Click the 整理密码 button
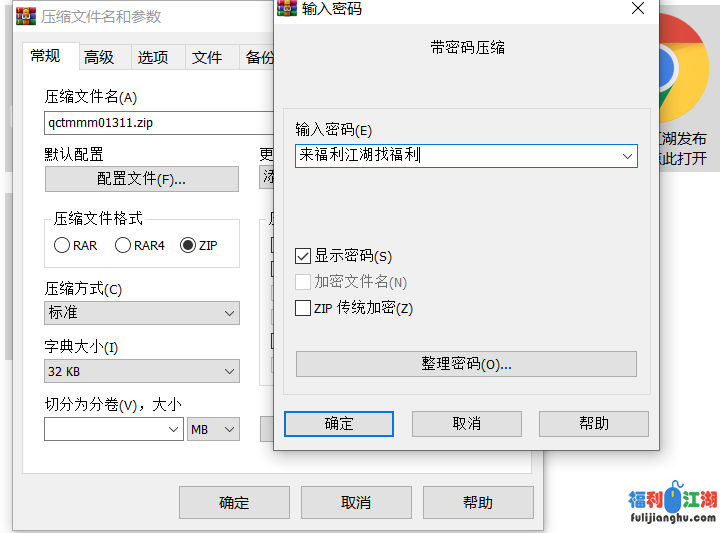Viewport: 728px width, 533px height. point(466,364)
